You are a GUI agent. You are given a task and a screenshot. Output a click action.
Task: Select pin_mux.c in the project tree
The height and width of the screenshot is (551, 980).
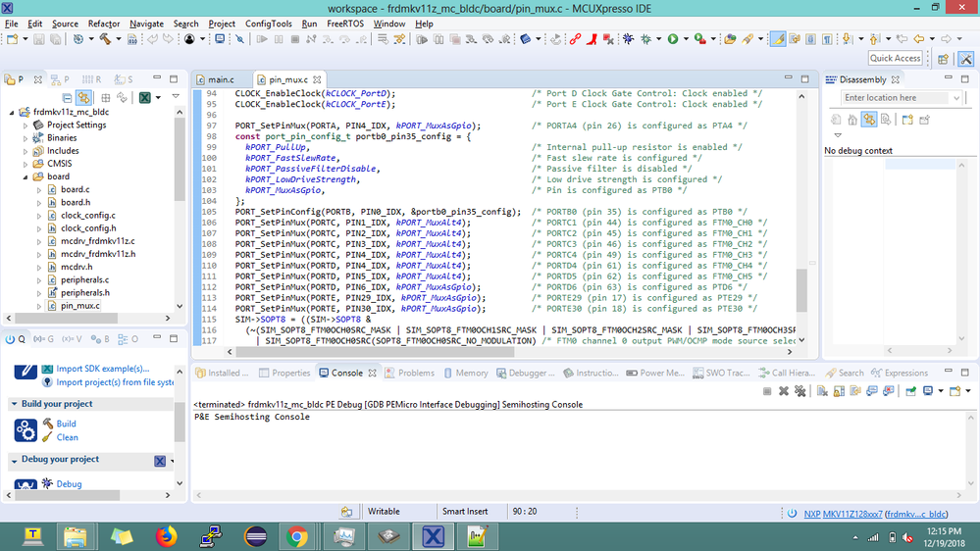coord(80,306)
